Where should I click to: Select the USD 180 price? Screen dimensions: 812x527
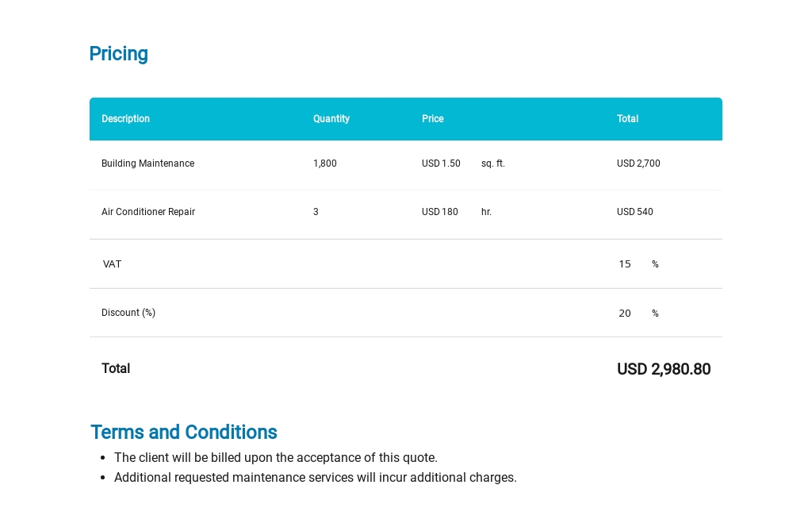(x=439, y=212)
